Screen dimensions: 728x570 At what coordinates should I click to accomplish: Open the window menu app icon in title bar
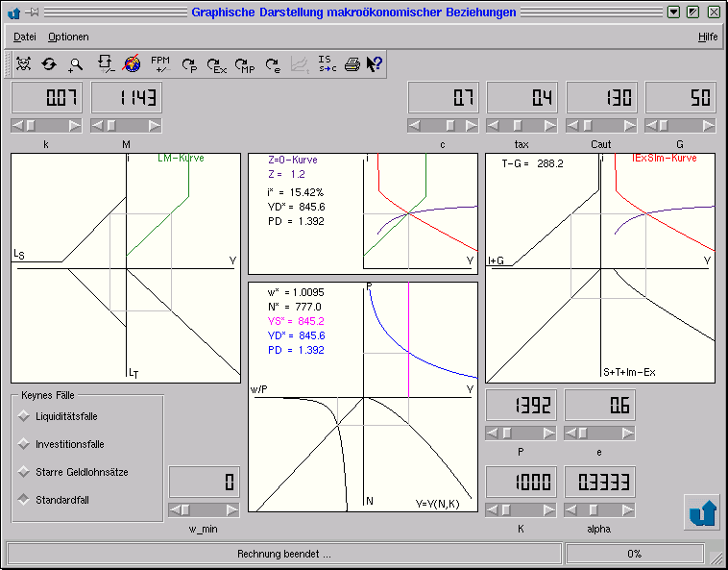click(x=13, y=12)
